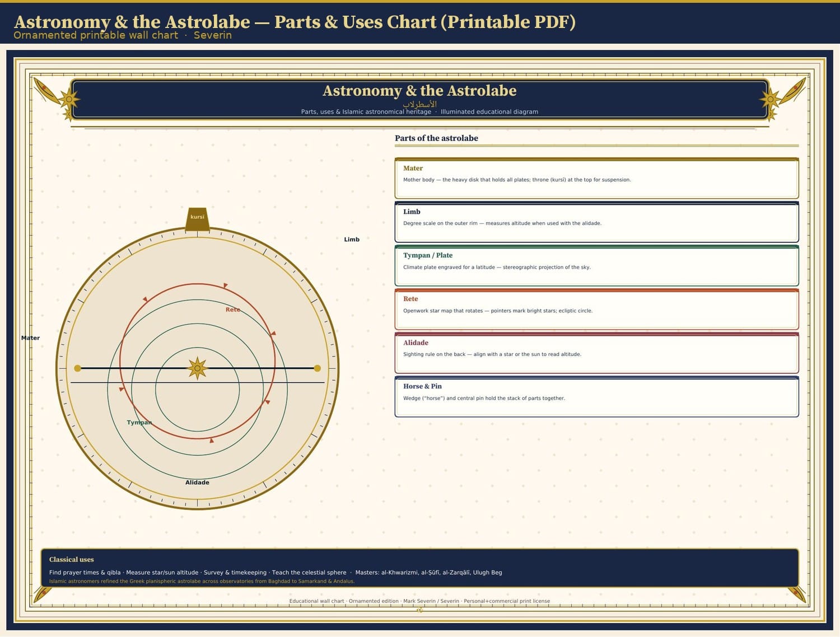Click the 'Classical uses' heading
Image resolution: width=840 pixels, height=637 pixels.
pyautogui.click(x=71, y=560)
